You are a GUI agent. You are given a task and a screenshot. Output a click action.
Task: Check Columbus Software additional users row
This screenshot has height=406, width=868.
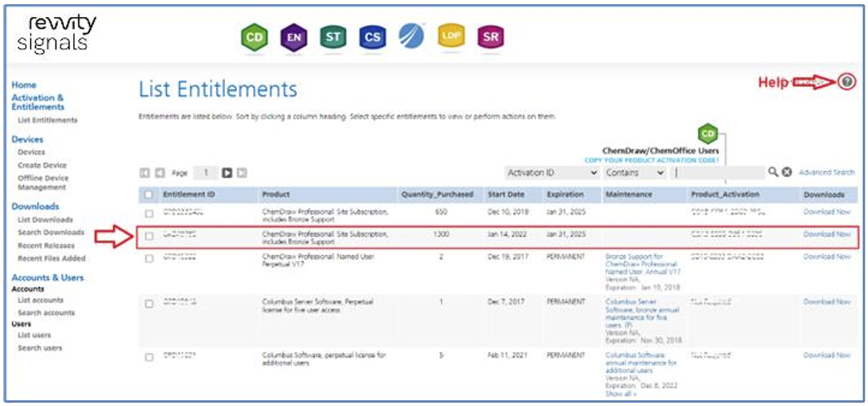tap(149, 357)
